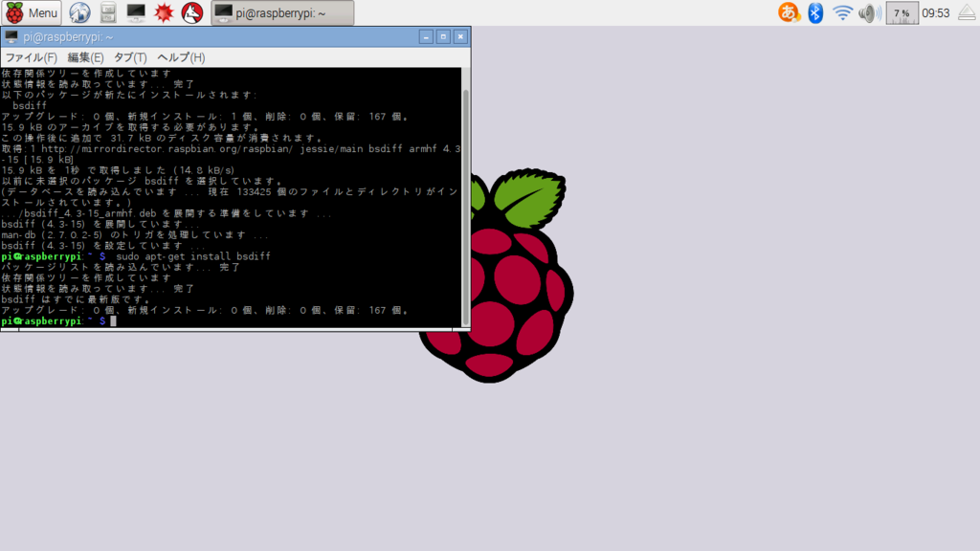Image resolution: width=980 pixels, height=551 pixels.
Task: Select the pi@raspberrypi taskbar window button
Action: tap(282, 12)
